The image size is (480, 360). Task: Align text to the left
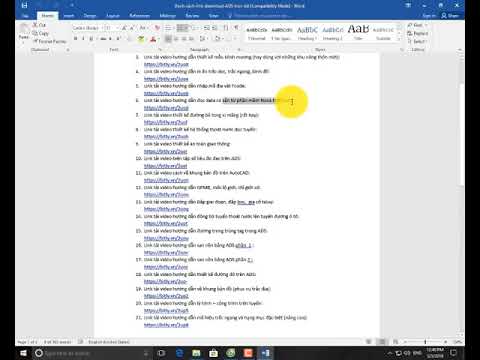168,39
